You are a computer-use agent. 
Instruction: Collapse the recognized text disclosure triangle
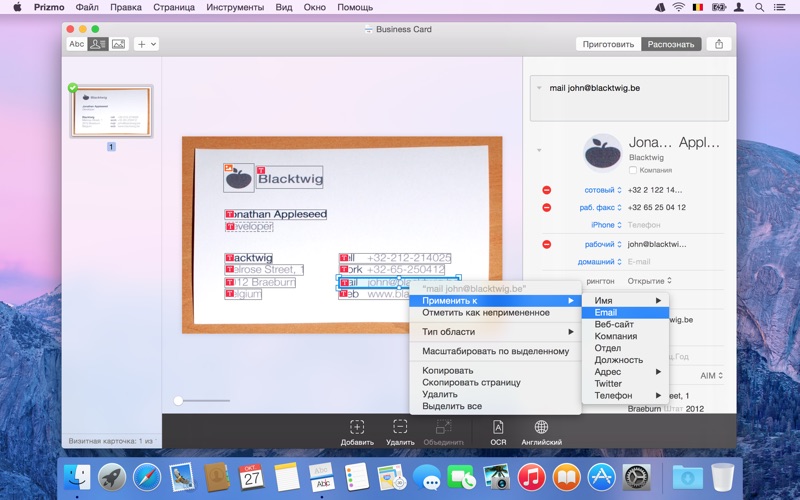(539, 88)
